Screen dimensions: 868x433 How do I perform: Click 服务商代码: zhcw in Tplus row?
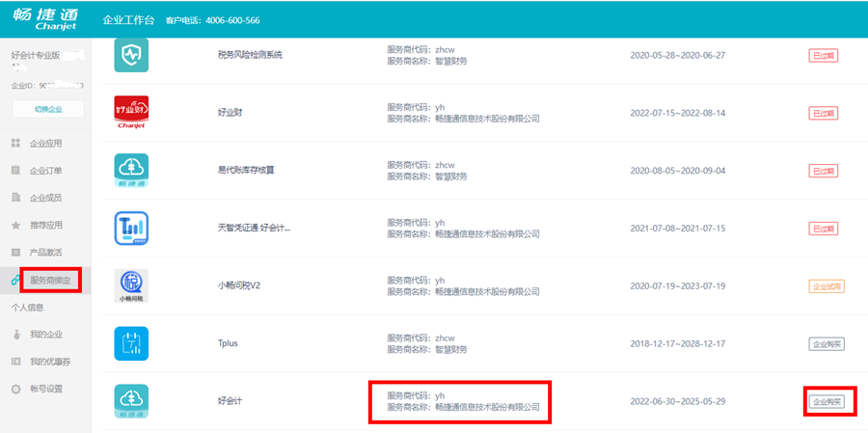(420, 338)
